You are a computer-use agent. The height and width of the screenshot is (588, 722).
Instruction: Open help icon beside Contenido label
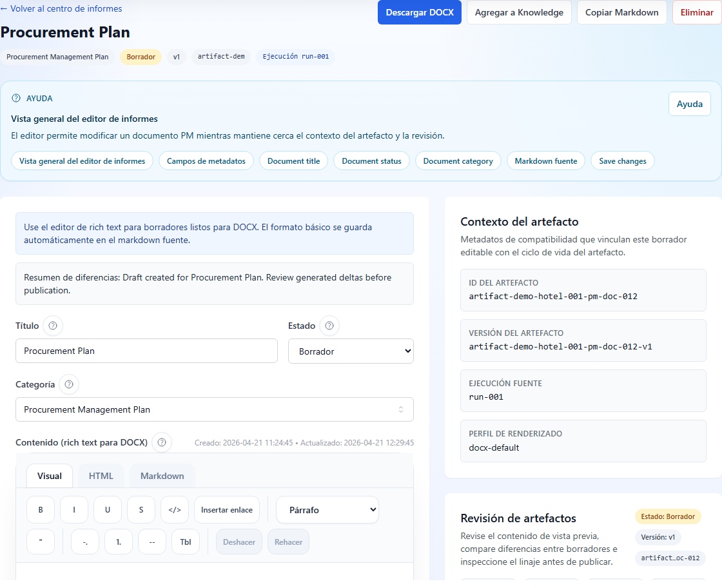162,442
